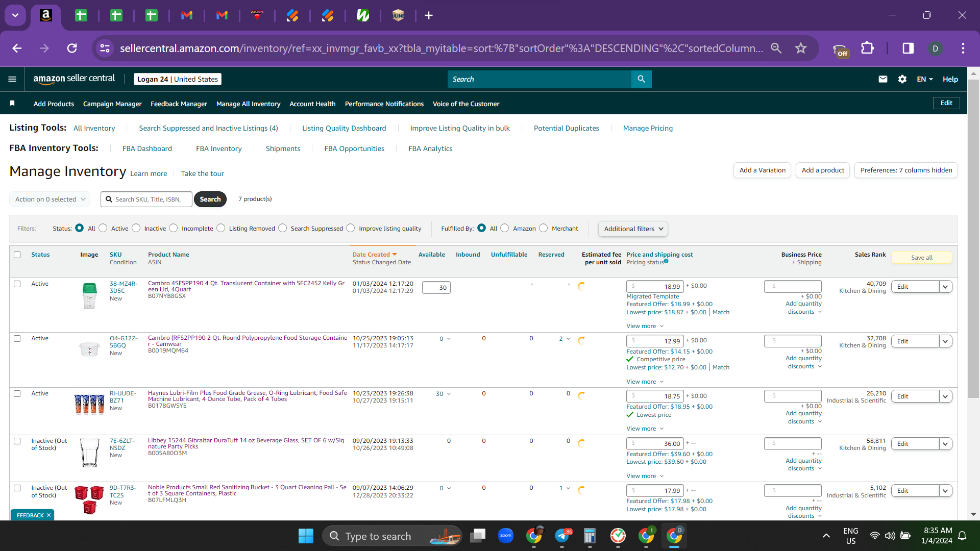Open Telegram from the taskbar

pyautogui.click(x=562, y=536)
